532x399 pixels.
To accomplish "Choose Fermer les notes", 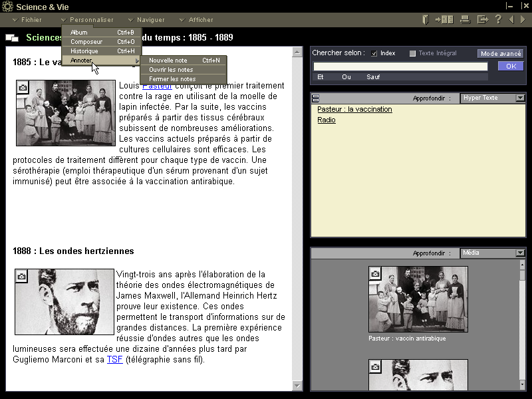I will tap(184, 78).
